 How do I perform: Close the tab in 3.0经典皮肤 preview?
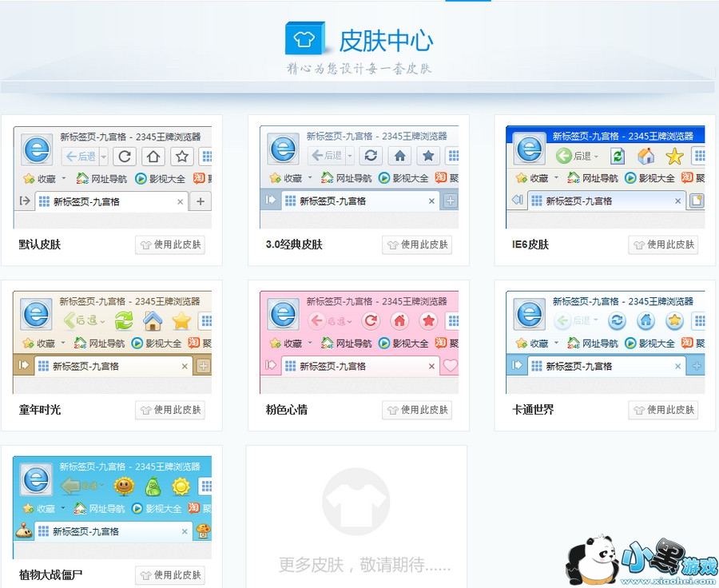(431, 201)
